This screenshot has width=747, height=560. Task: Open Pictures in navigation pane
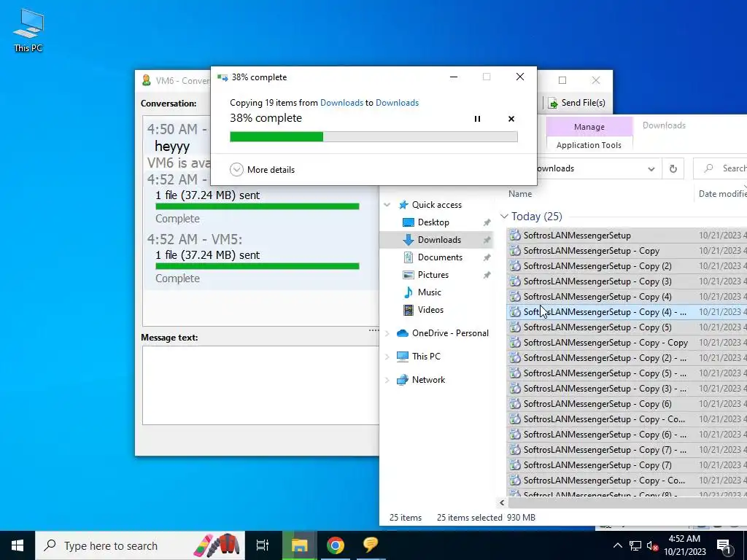pos(433,275)
